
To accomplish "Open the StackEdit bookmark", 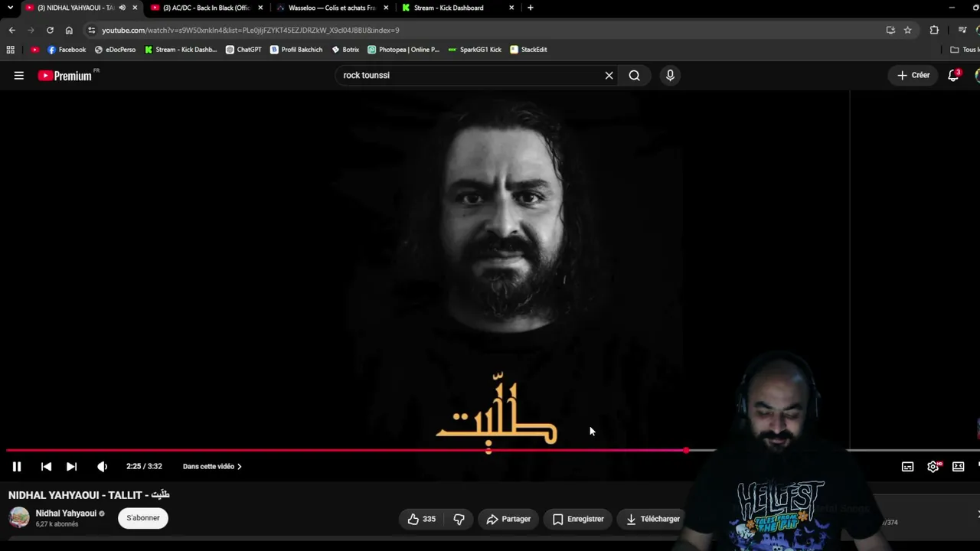I will (x=528, y=50).
